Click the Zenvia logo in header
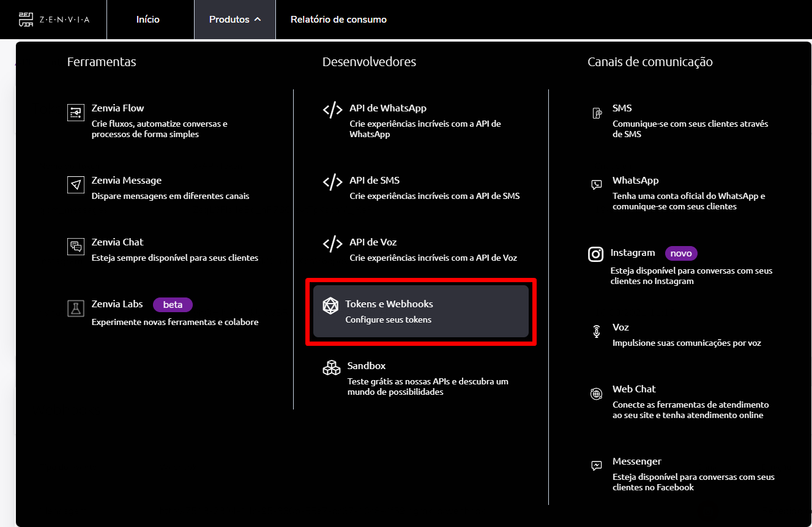This screenshot has width=812, height=527. click(x=54, y=19)
